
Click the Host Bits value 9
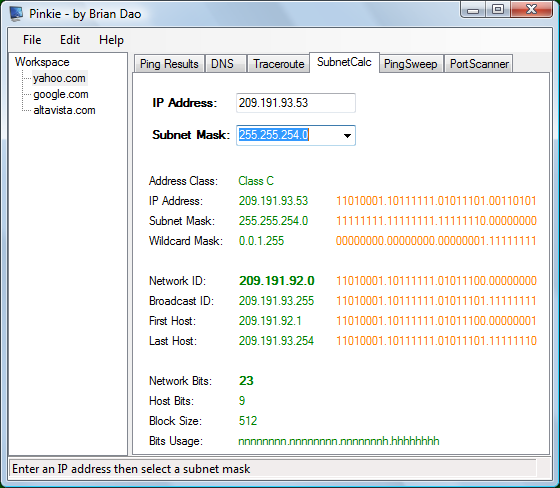click(242, 401)
